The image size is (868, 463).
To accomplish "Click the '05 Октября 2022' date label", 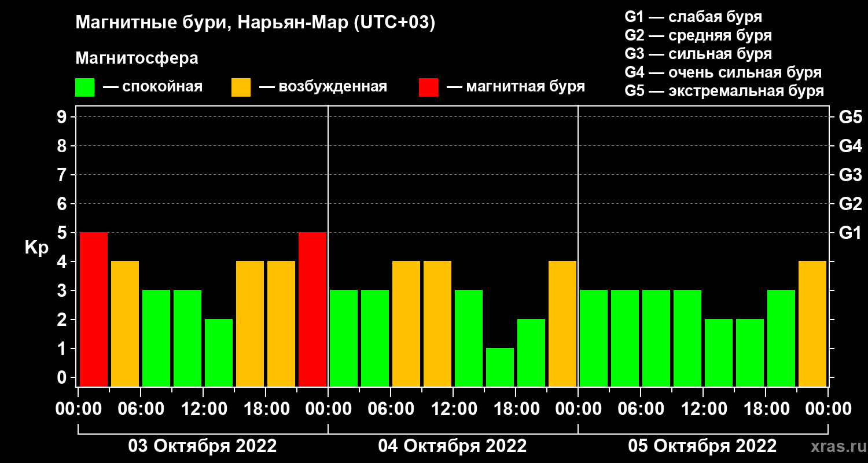I will tap(703, 446).
